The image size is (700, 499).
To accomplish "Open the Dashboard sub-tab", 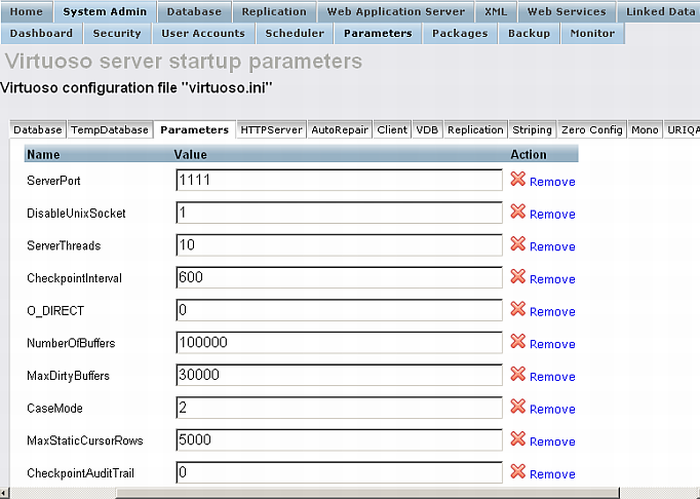I will click(x=41, y=33).
